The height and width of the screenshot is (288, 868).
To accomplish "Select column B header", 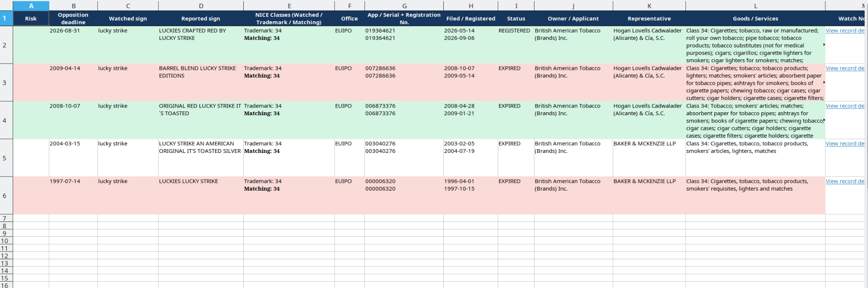I will [73, 6].
